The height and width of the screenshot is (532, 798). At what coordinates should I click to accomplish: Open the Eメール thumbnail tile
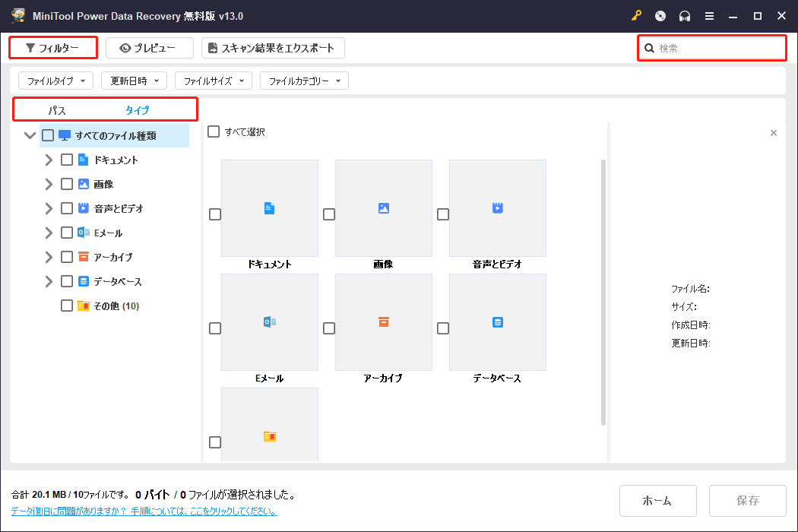(270, 322)
